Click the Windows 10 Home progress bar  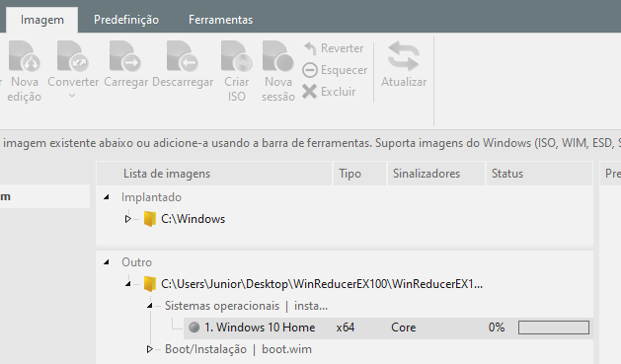tap(554, 328)
